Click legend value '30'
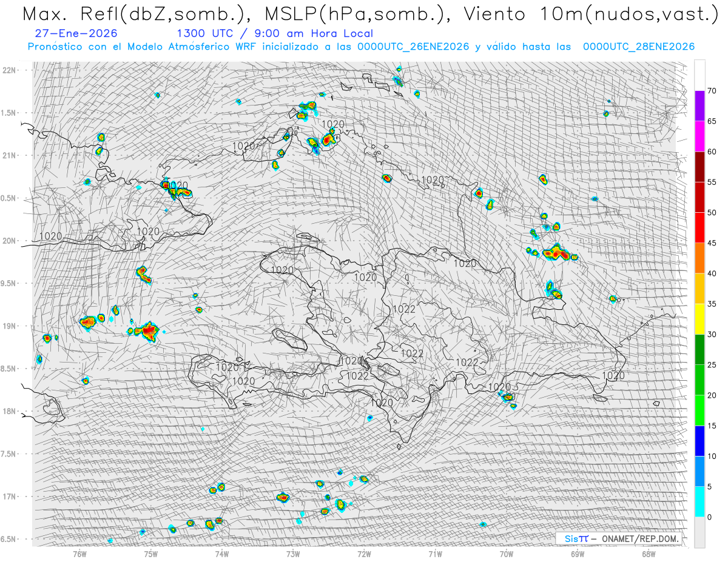 pos(712,335)
